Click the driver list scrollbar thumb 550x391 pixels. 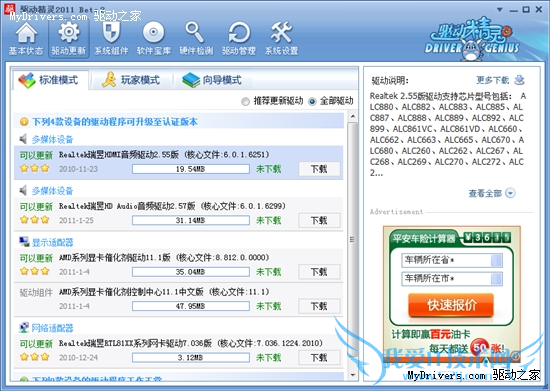[353, 240]
